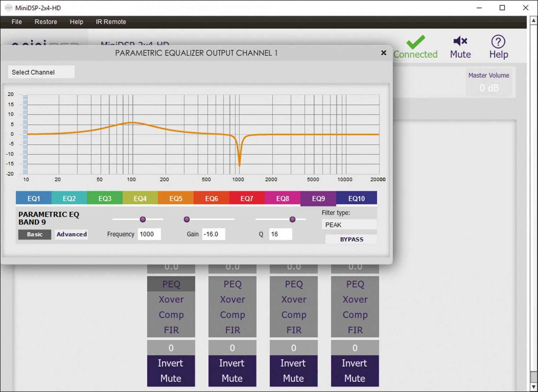The height and width of the screenshot is (392, 538).
Task: Close the Parametric Equalizer dialog
Action: pos(383,53)
